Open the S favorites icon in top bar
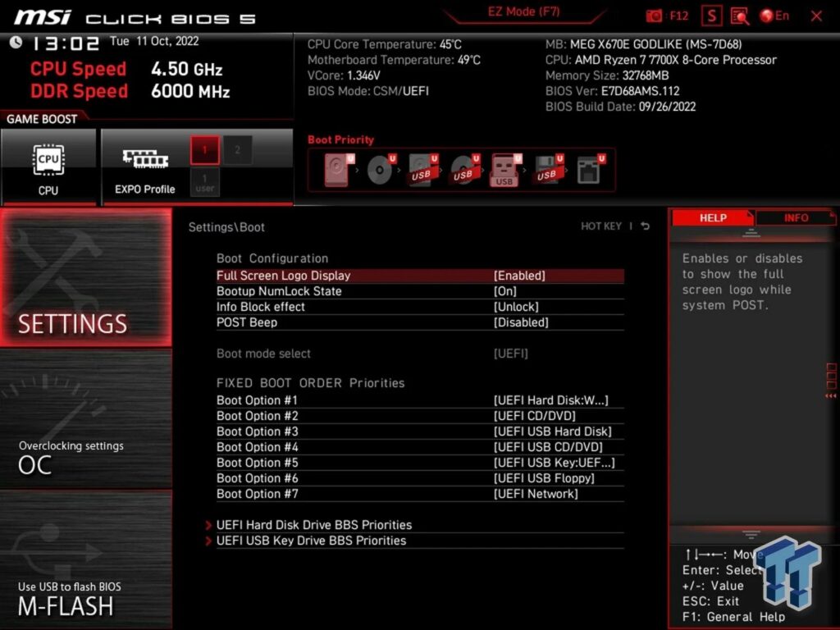840x630 pixels. click(x=711, y=16)
